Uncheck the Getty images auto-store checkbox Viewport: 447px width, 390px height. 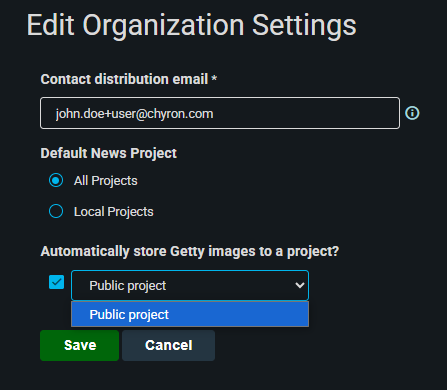click(57, 282)
